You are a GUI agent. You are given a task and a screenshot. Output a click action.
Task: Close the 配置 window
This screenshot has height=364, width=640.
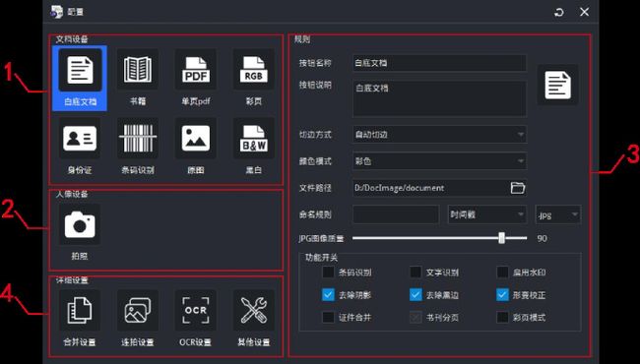[585, 12]
